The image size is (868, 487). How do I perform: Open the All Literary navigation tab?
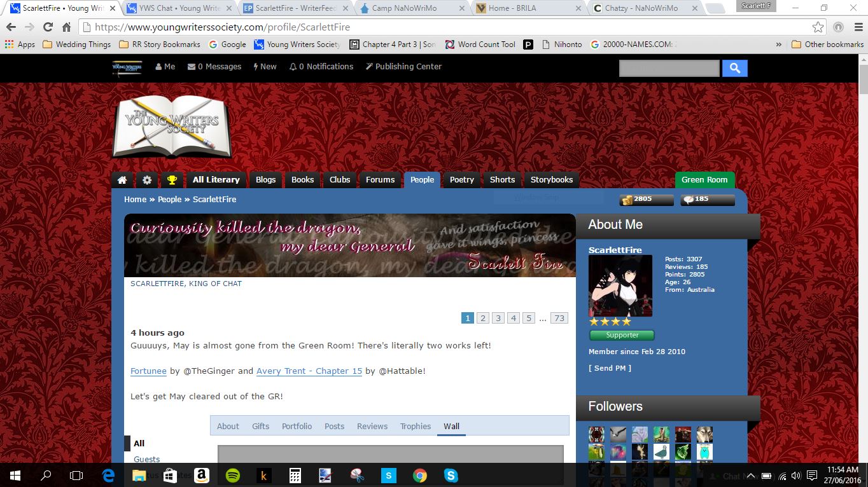(216, 180)
